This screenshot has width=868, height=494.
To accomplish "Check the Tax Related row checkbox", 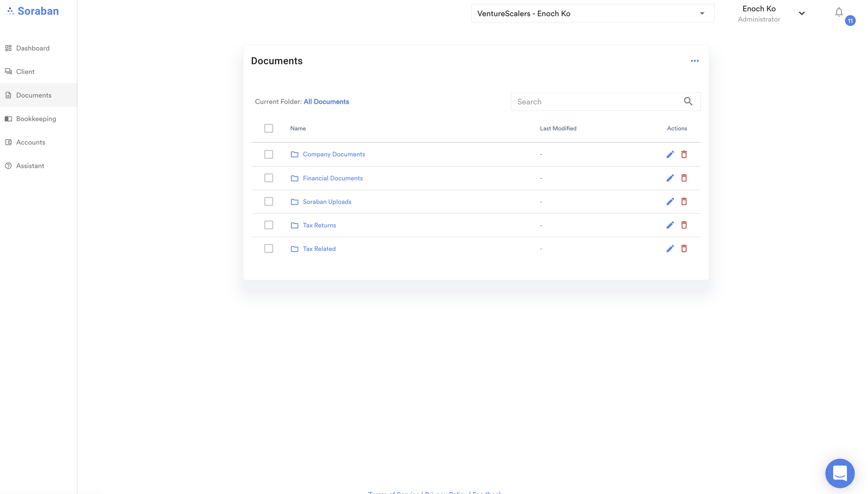I will [x=269, y=248].
